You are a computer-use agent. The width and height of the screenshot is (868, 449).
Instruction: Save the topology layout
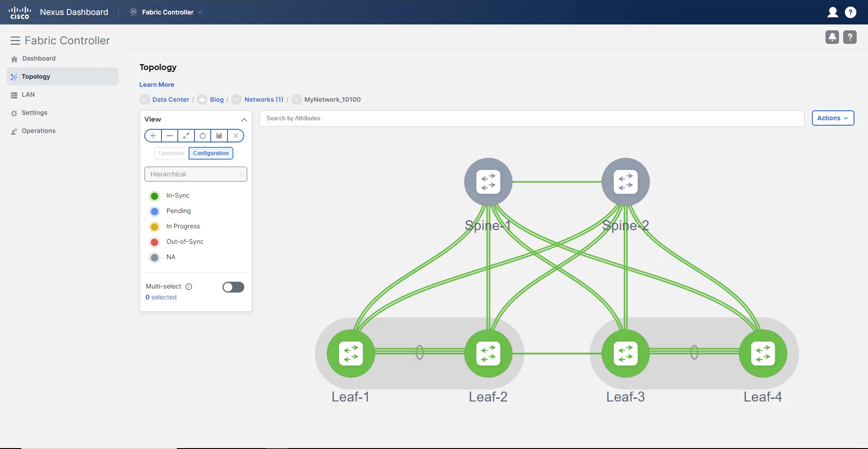tap(219, 136)
